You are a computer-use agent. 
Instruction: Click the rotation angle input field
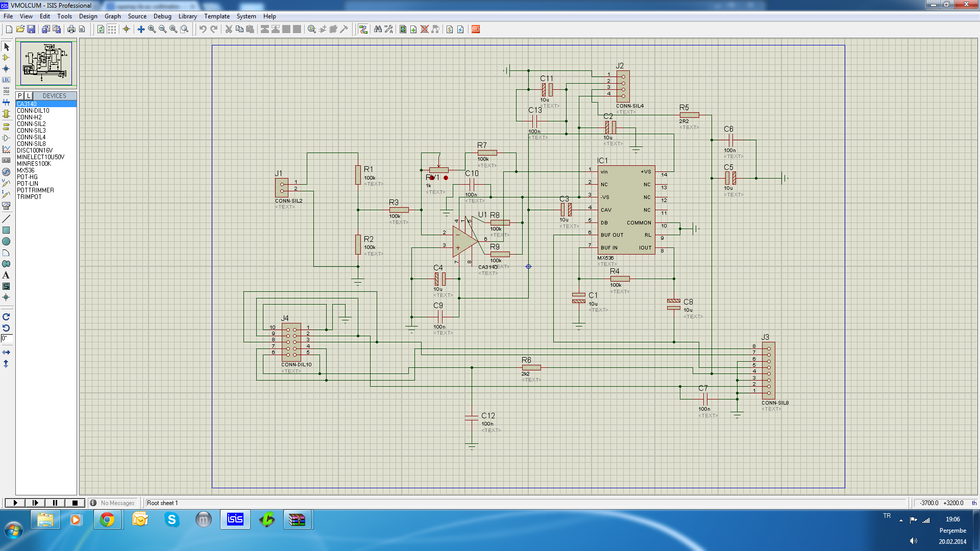6,338
